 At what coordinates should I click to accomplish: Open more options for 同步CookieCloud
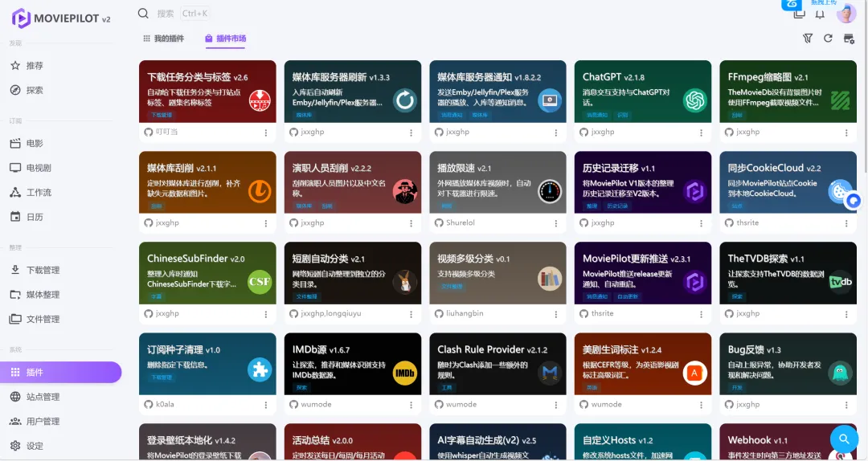tap(846, 223)
